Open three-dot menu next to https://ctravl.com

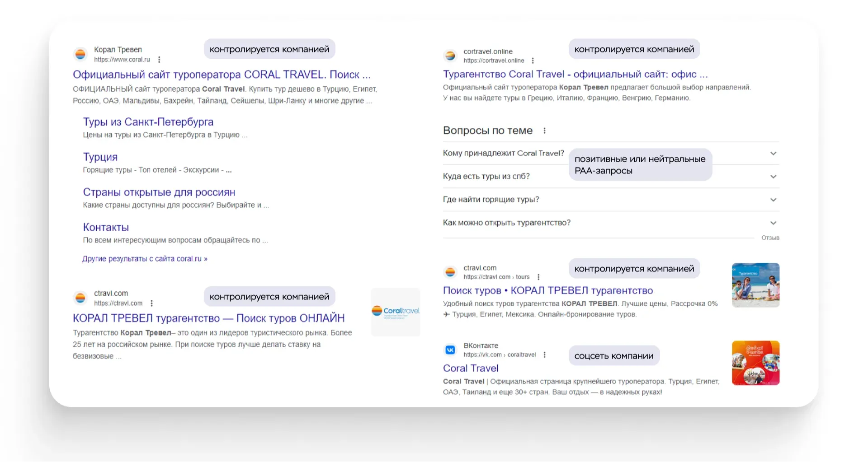coord(151,303)
